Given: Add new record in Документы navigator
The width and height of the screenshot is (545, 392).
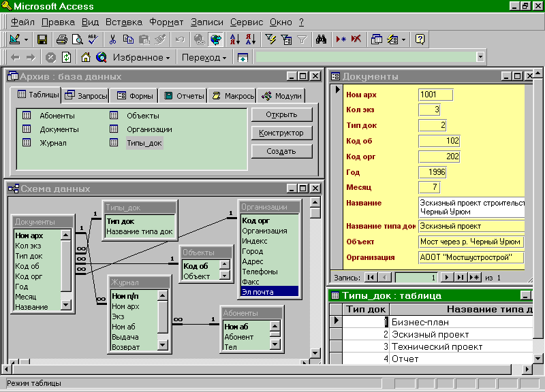Looking at the screenshot, I should pos(474,278).
